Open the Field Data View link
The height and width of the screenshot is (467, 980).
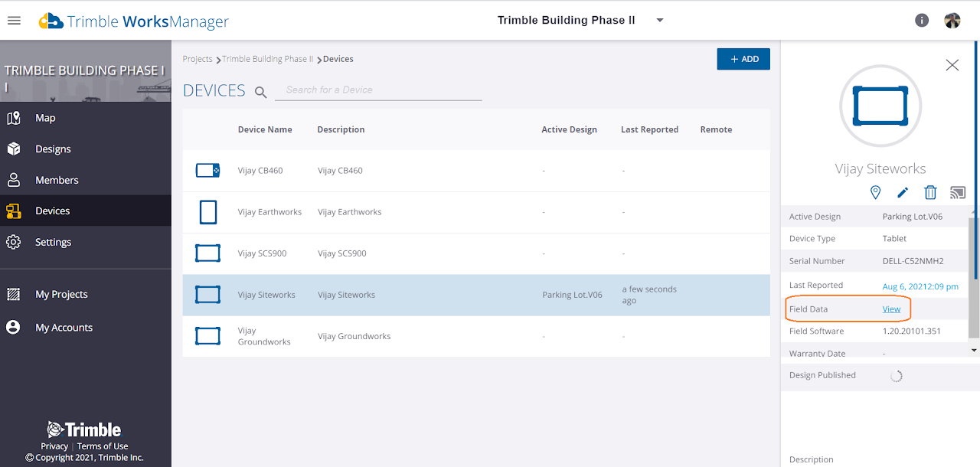891,309
